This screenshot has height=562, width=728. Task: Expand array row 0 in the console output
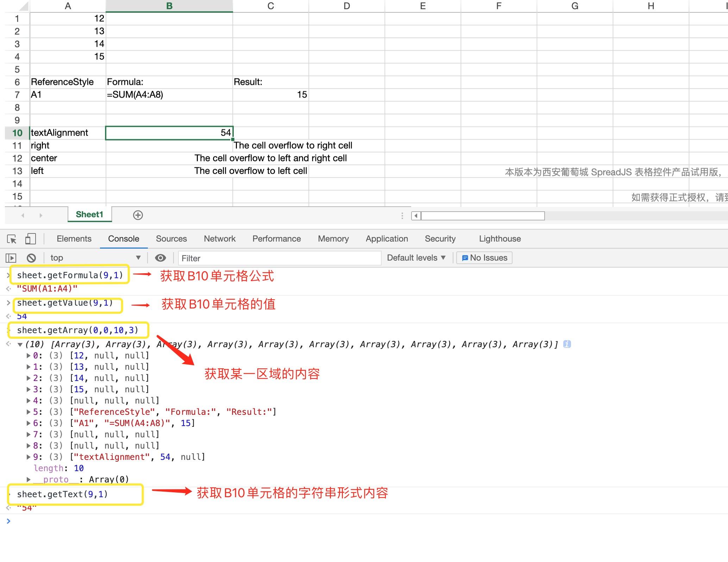coord(29,356)
